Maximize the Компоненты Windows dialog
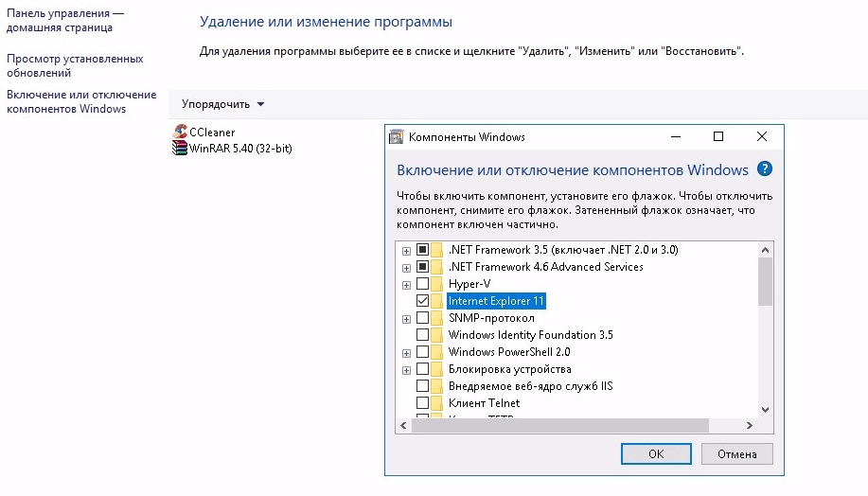868x496 pixels. coord(718,136)
